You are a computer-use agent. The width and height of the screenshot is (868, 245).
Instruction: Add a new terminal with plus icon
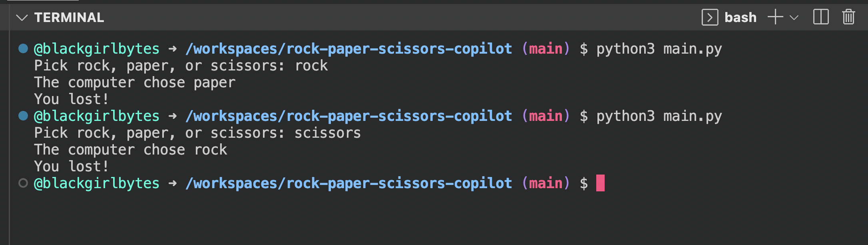pos(775,17)
